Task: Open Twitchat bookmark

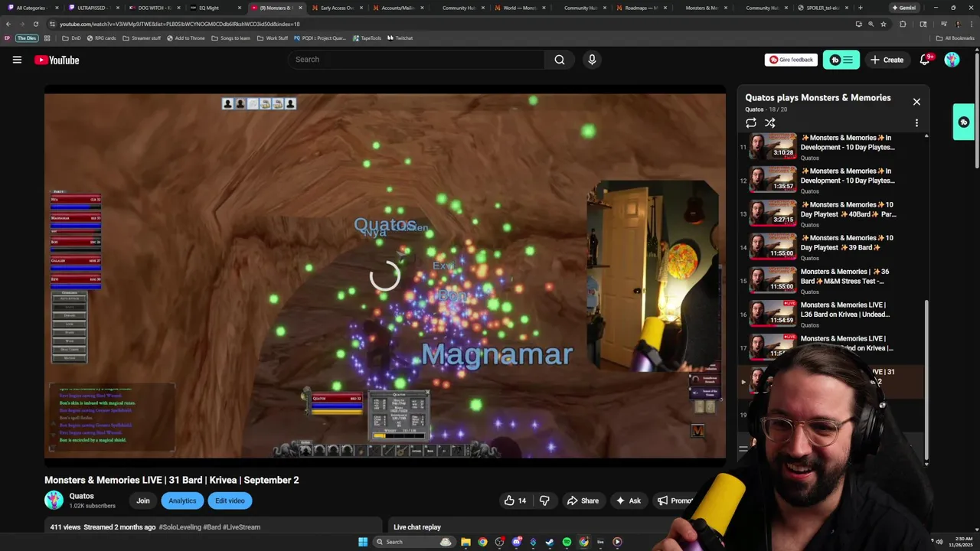Action: (400, 38)
